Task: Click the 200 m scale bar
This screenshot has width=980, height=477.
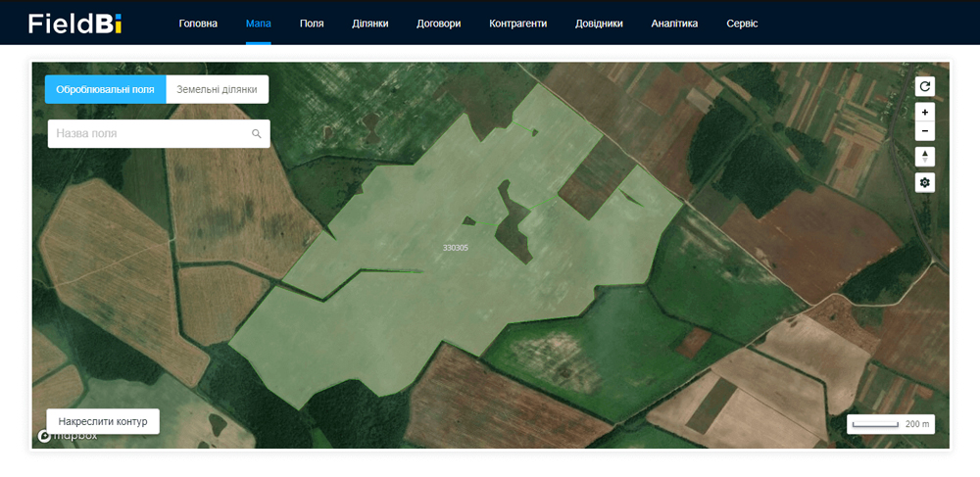Action: (x=891, y=424)
